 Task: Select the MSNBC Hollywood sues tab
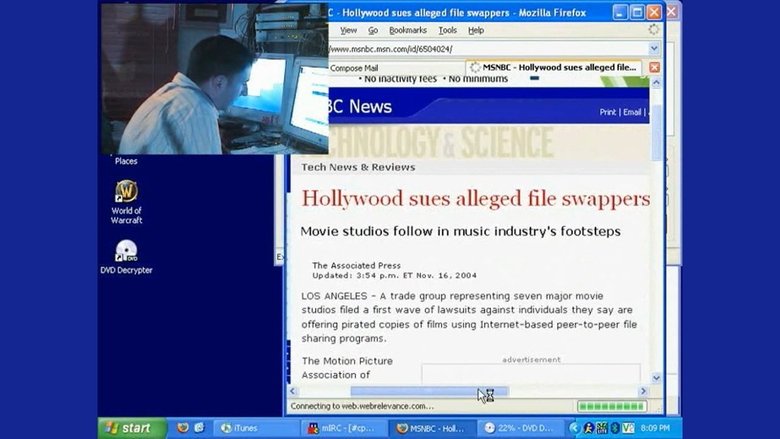coord(555,67)
